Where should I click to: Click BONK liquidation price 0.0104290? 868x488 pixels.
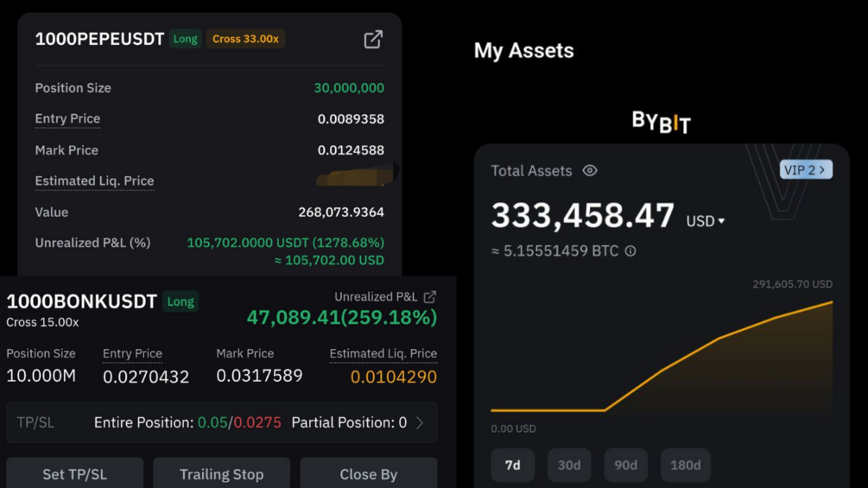coord(394,377)
